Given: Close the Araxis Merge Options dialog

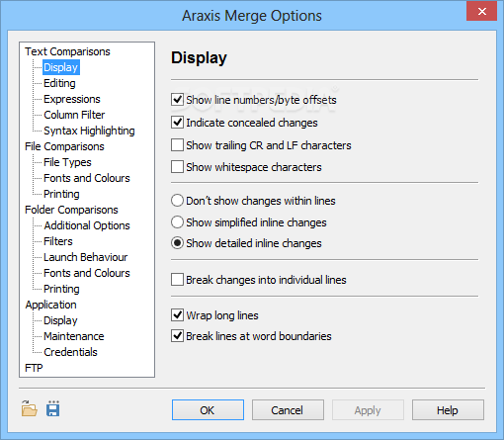Looking at the screenshot, I should 481,12.
